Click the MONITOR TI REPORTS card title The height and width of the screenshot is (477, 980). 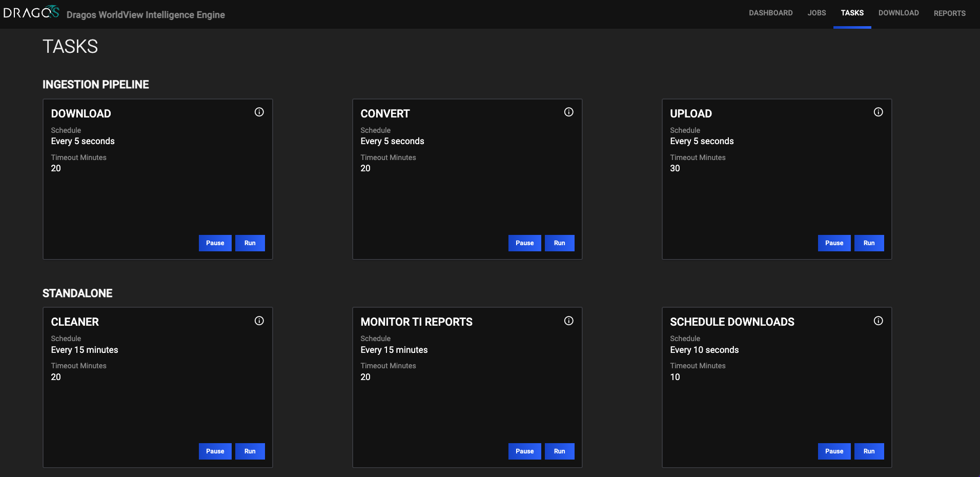[x=417, y=322]
